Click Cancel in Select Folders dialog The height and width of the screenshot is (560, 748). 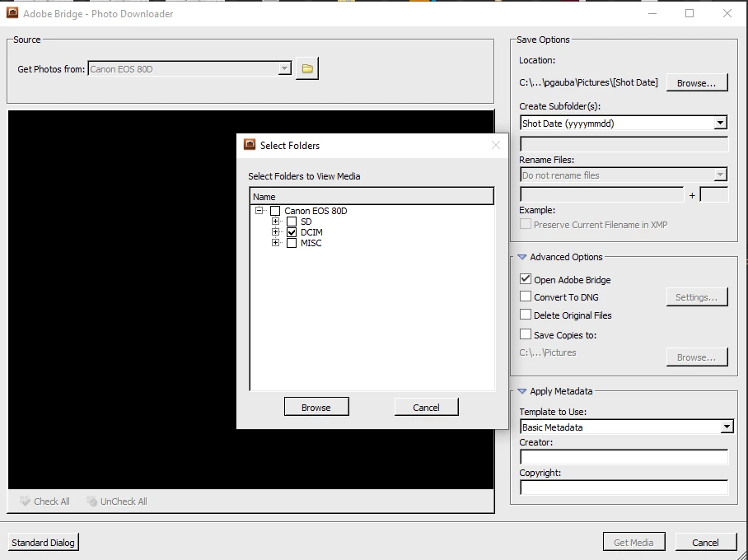[426, 407]
